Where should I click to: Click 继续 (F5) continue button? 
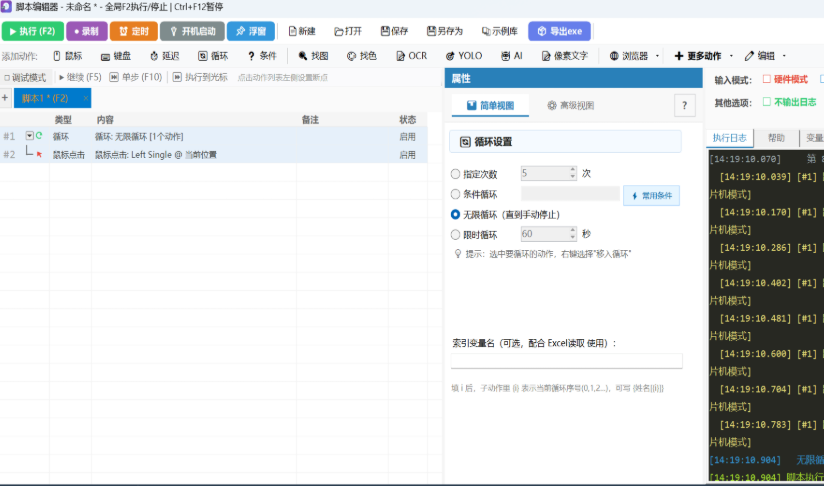click(80, 77)
